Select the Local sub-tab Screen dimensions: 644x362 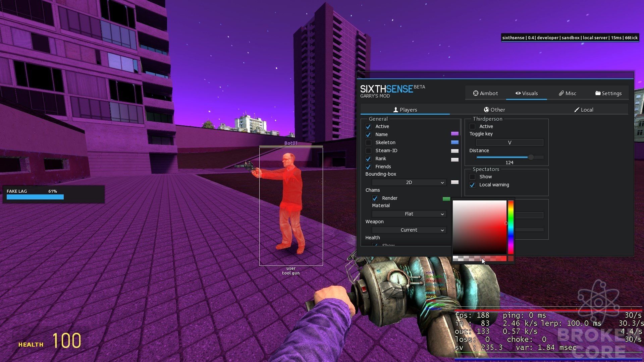point(583,110)
